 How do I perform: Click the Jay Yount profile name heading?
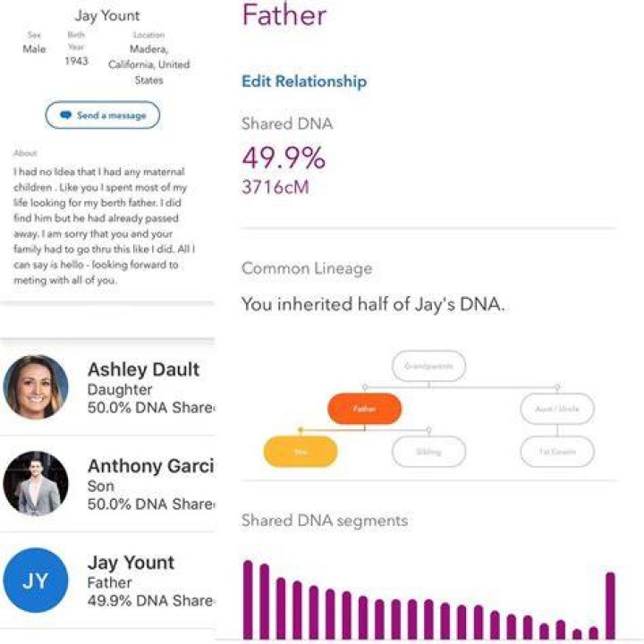point(107,15)
